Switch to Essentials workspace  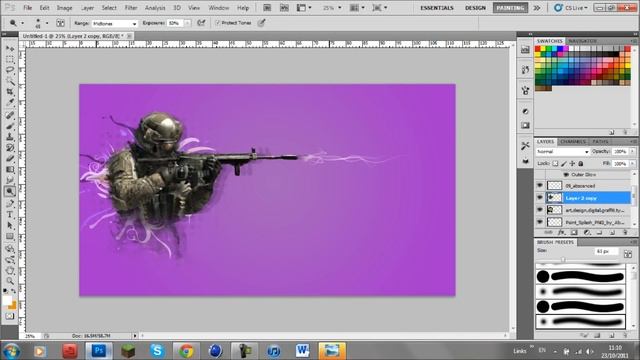[x=437, y=8]
